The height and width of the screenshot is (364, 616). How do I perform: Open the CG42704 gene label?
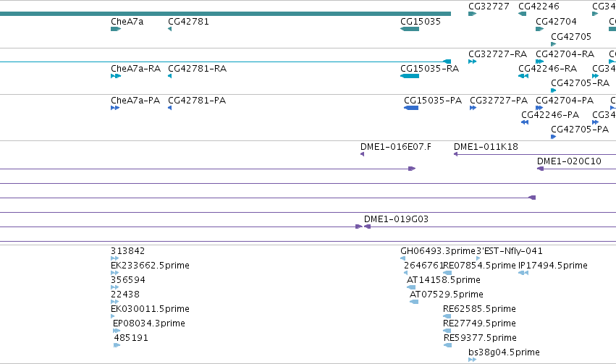pos(556,21)
